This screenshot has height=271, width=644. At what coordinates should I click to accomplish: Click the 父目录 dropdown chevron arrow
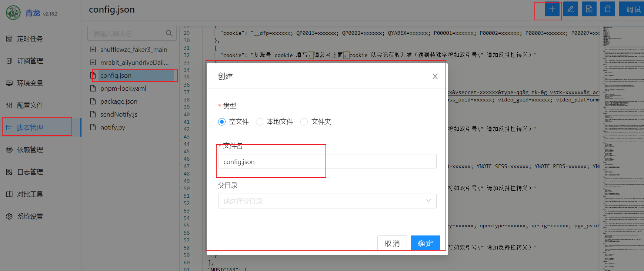point(428,201)
